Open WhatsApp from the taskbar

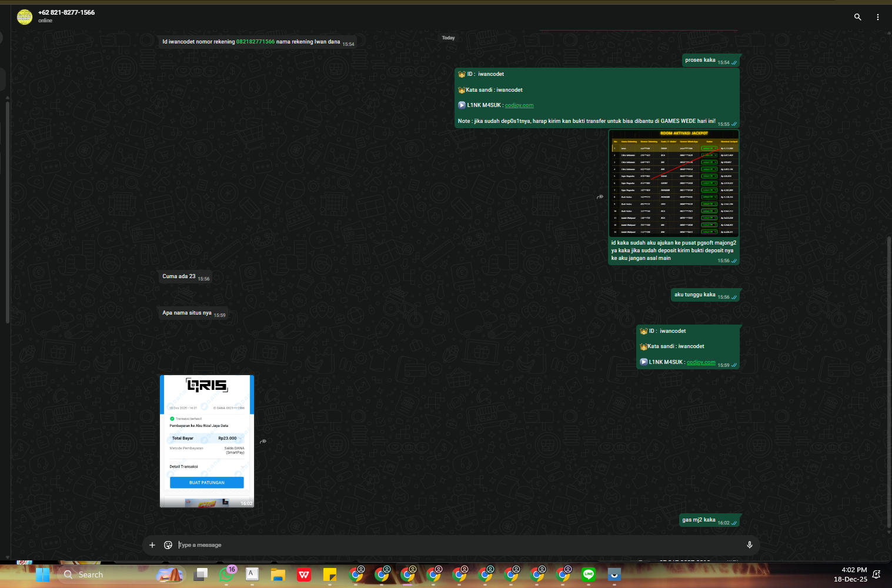pyautogui.click(x=226, y=574)
